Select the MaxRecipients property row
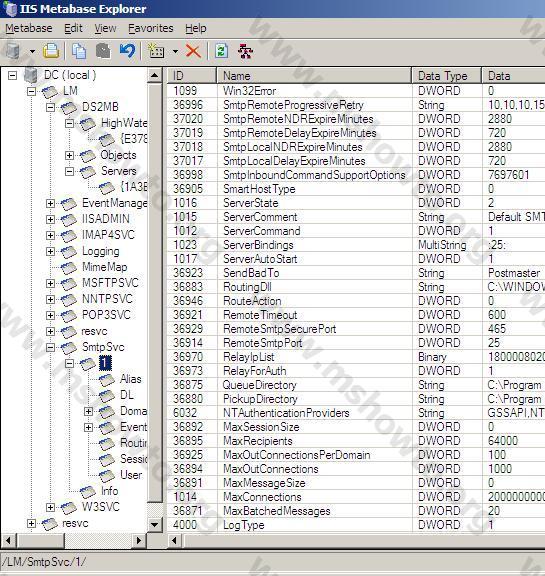Viewport: 545px width, 576px height. click(x=356, y=441)
